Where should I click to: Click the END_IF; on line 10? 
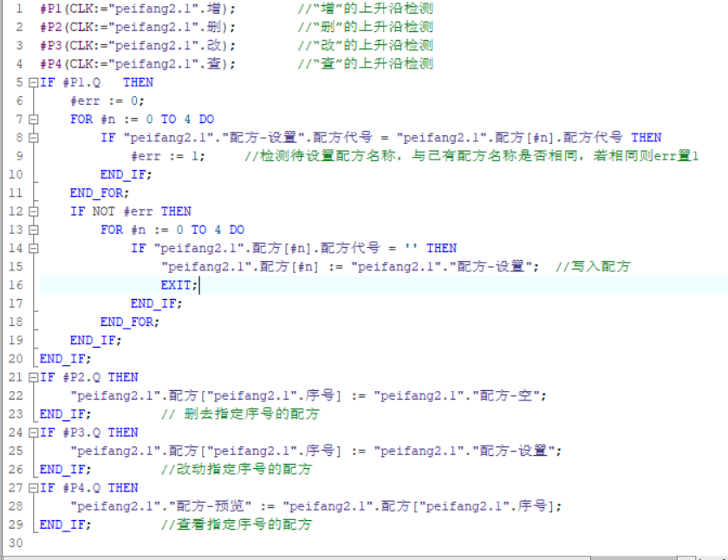(127, 174)
